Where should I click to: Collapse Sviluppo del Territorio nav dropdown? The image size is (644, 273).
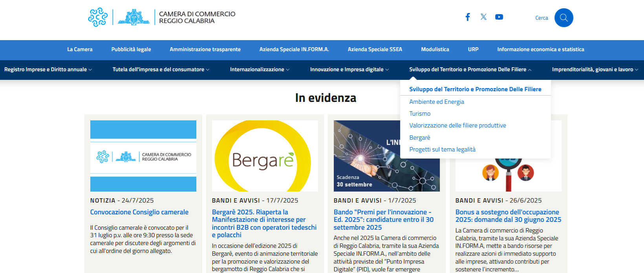pos(470,70)
